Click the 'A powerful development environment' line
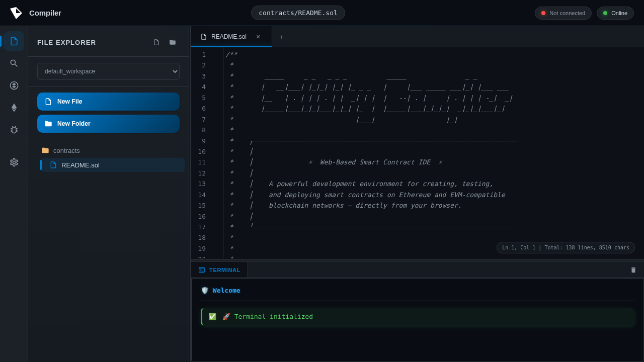Image resolution: width=644 pixels, height=362 pixels. coord(381,184)
